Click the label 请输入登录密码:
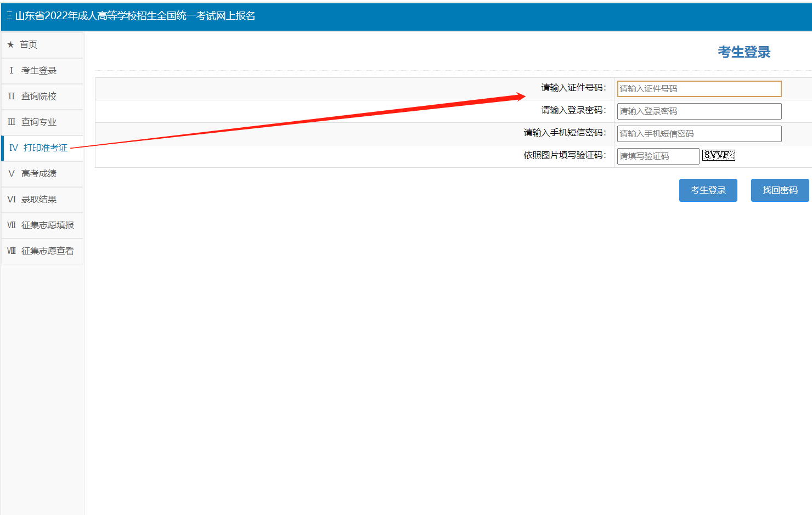This screenshot has width=812, height=515. pos(574,110)
